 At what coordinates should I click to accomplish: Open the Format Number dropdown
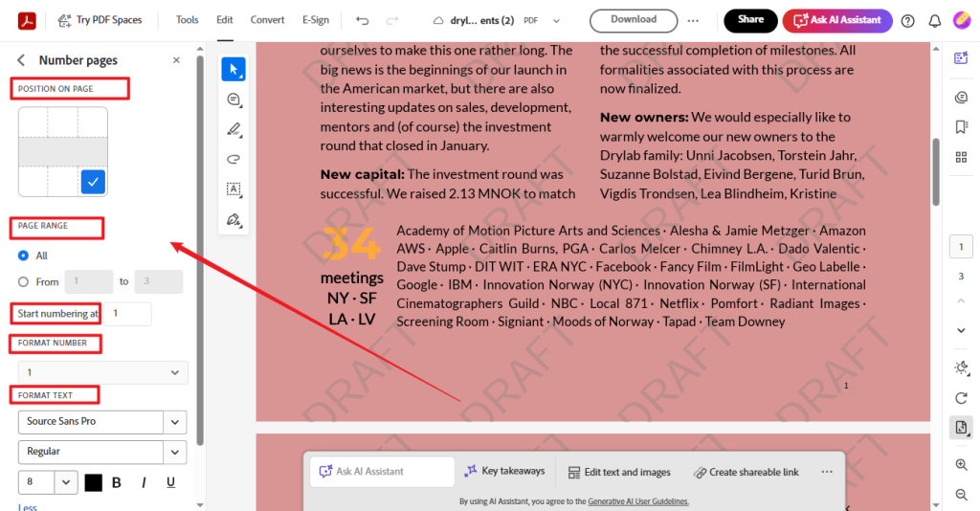point(102,372)
